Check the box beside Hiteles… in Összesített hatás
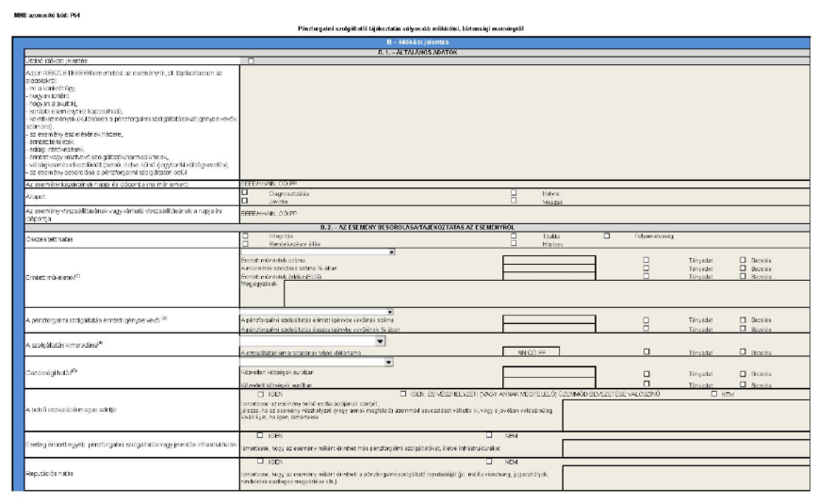Viewport: 818px width, 504px height. pos(514,243)
